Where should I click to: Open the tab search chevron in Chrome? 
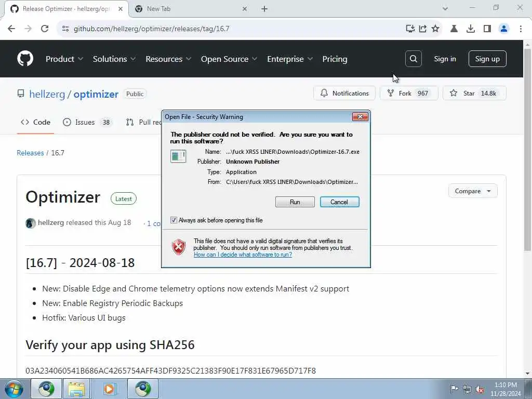click(x=445, y=9)
